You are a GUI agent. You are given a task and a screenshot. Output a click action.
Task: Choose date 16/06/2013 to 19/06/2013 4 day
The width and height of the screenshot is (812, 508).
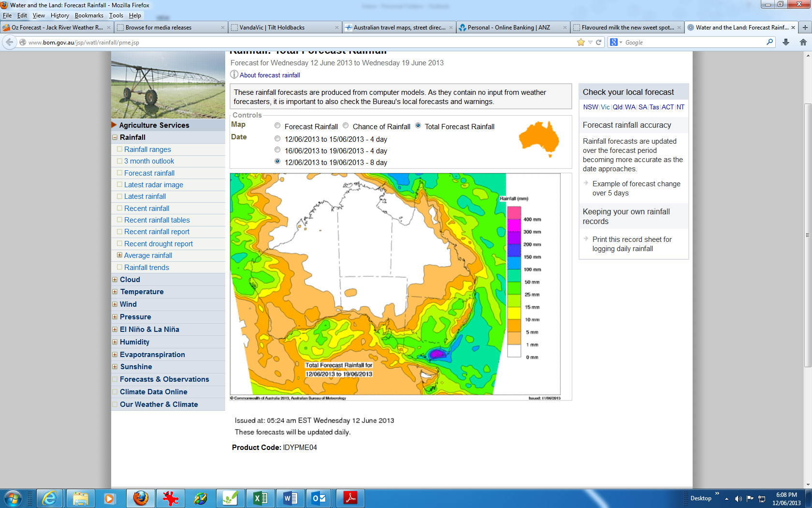[x=277, y=150]
